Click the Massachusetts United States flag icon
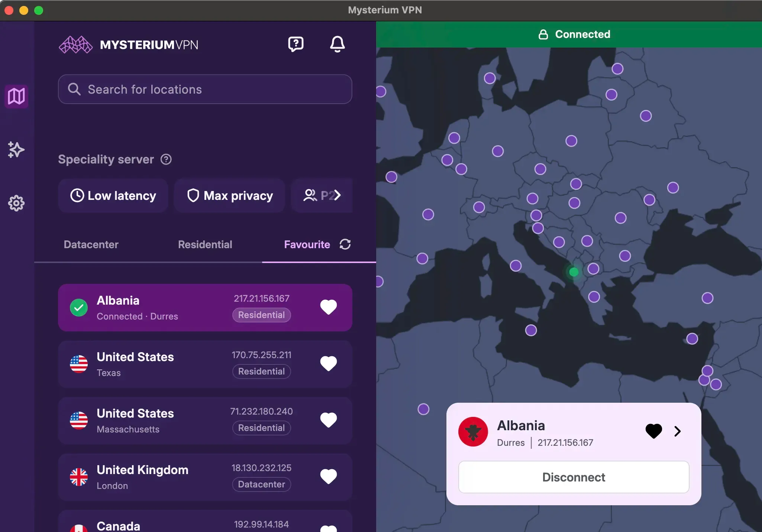 [x=79, y=421]
